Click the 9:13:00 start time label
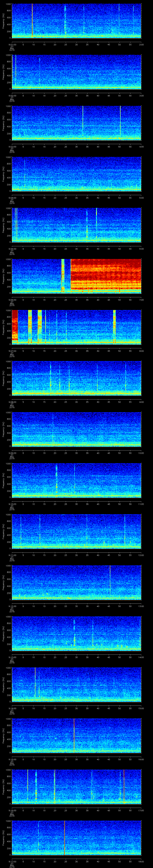The image size is (153, 868). pyautogui.click(x=12, y=657)
